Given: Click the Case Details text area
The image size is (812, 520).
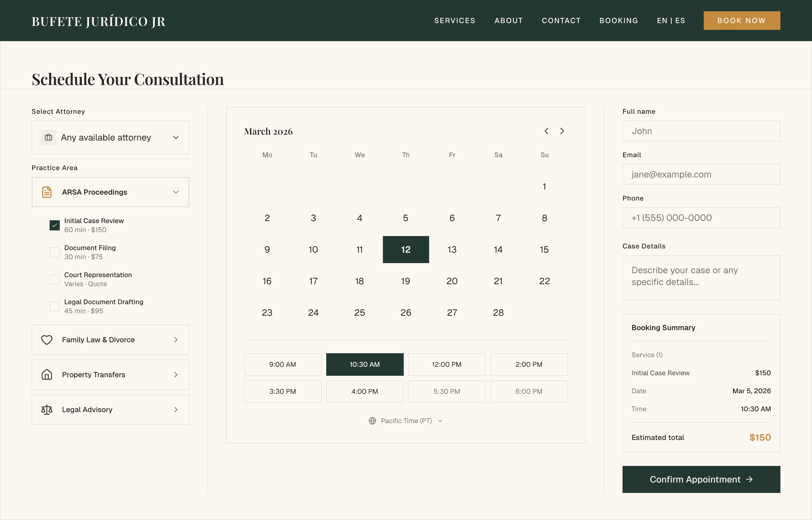Looking at the screenshot, I should click(x=701, y=277).
